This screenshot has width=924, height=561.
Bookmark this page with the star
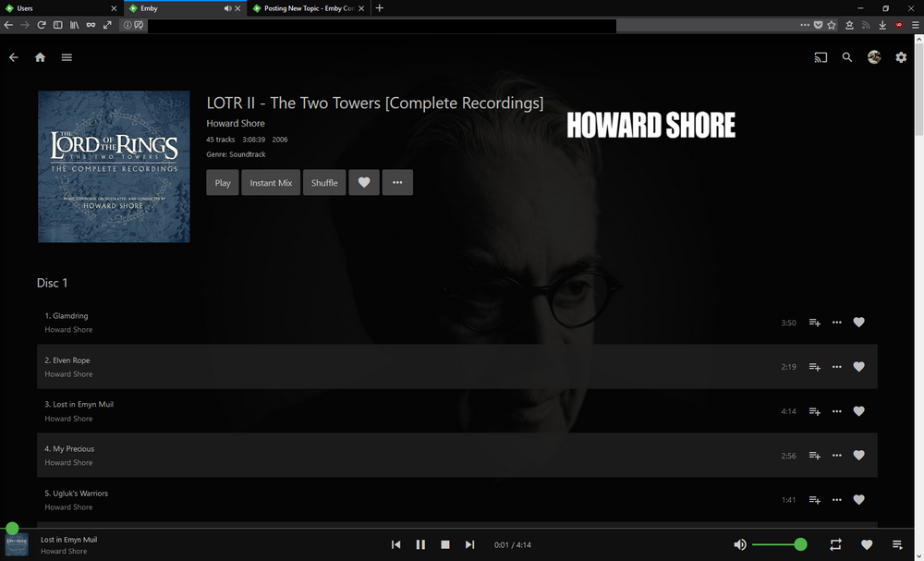point(832,25)
